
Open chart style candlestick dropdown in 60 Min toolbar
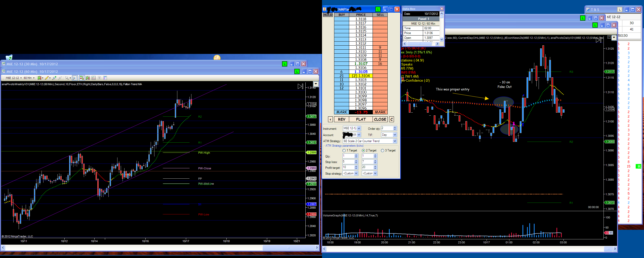tap(40, 78)
